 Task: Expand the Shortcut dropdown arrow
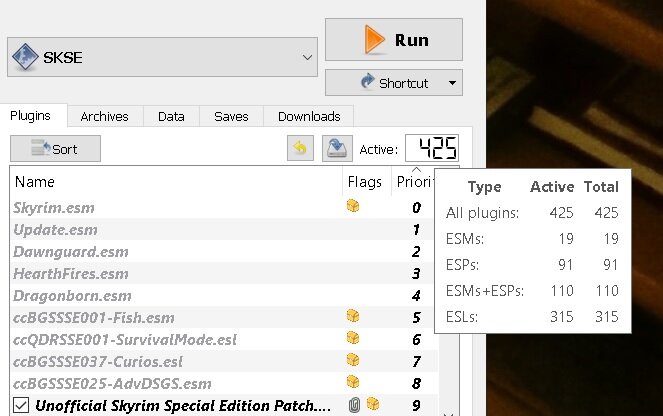coord(452,83)
